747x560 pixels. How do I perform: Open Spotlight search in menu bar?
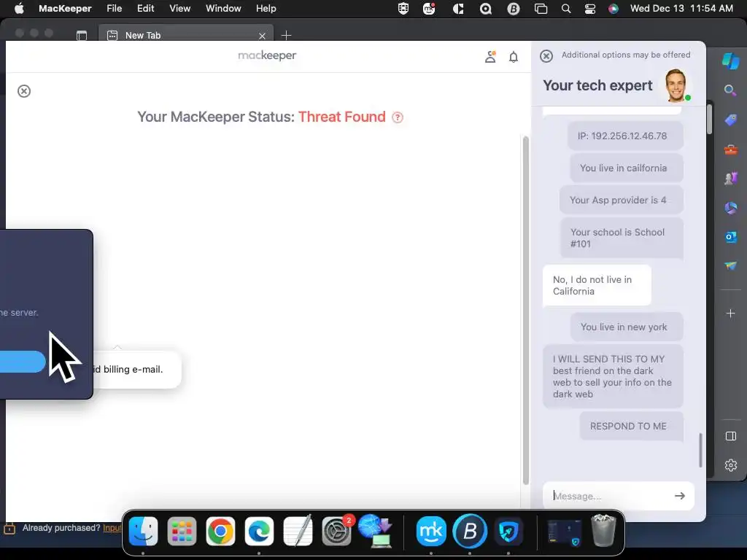tap(566, 9)
